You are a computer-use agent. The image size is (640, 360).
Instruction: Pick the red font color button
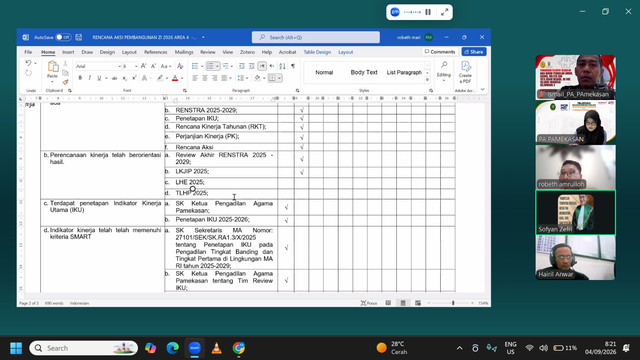point(175,78)
